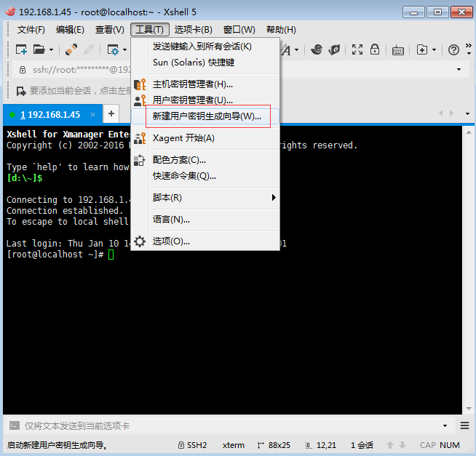Go to the previous tab with the left arrow
The width and height of the screenshot is (476, 456).
[441, 113]
